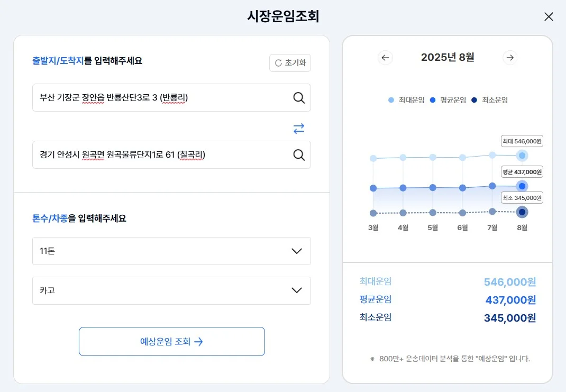Select the 8월 average fare data point
The image size is (566, 392).
pyautogui.click(x=522, y=186)
